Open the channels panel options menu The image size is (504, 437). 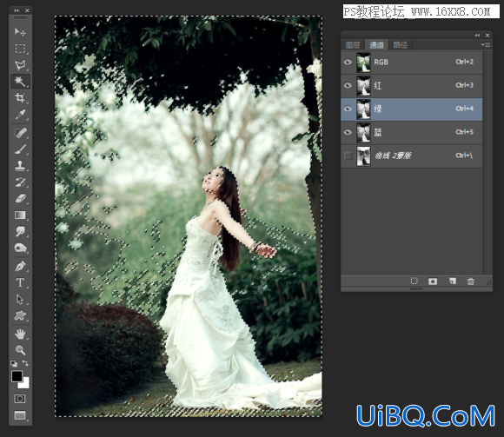click(486, 44)
